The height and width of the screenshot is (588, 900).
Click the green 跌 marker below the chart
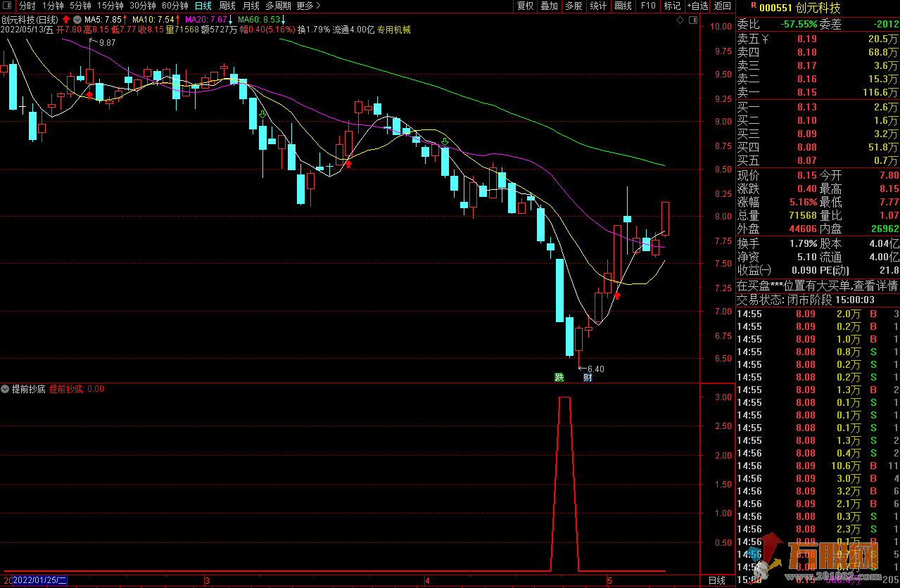[559, 377]
